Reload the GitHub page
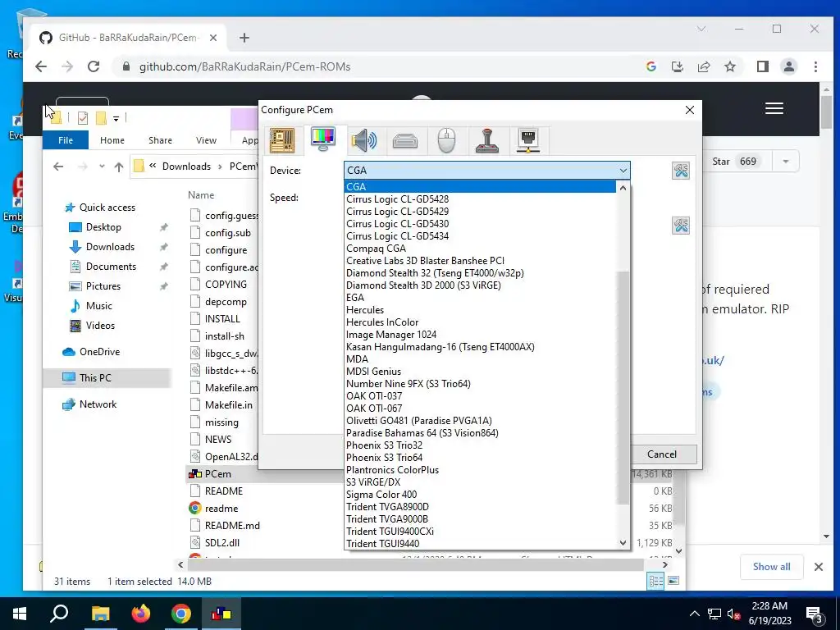Screen dimensions: 840x630 pos(94,66)
